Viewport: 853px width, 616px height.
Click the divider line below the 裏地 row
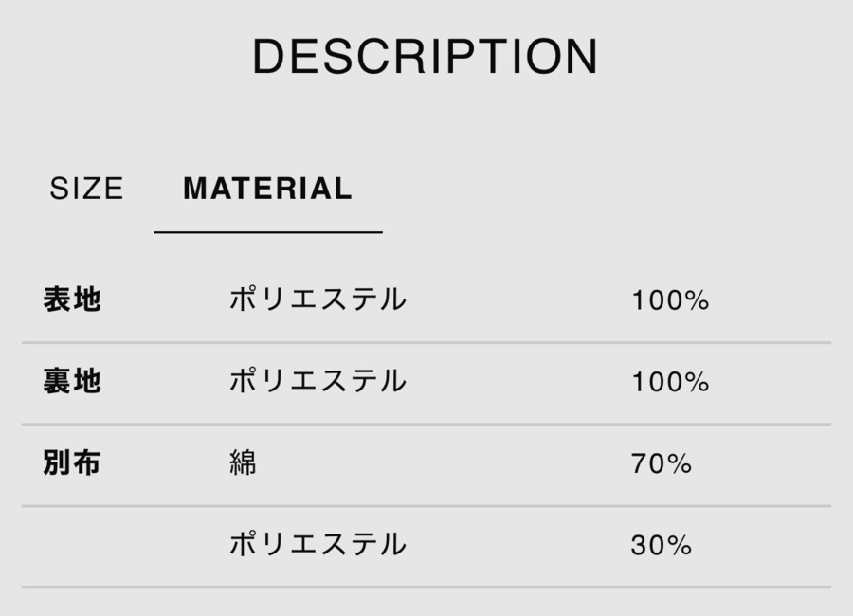pos(426,424)
